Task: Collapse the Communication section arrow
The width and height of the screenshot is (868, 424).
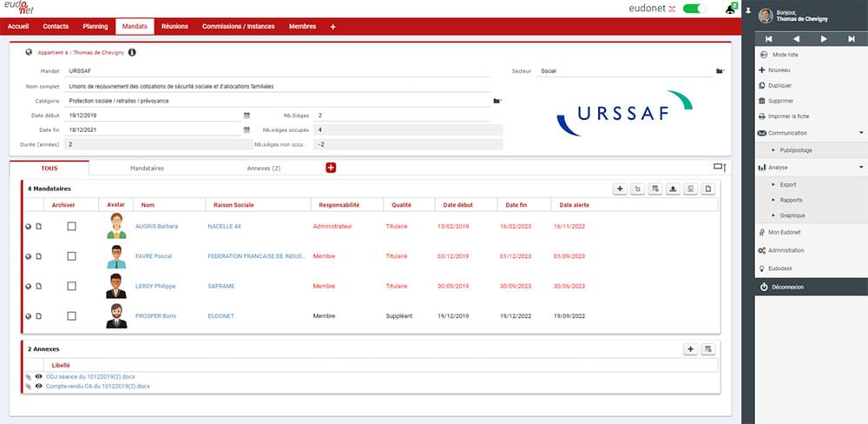Action: 861,133
